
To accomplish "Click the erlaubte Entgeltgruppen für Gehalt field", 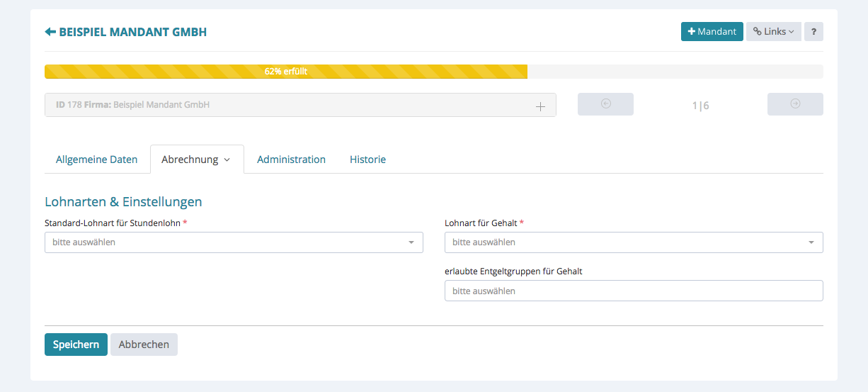I will (x=634, y=291).
